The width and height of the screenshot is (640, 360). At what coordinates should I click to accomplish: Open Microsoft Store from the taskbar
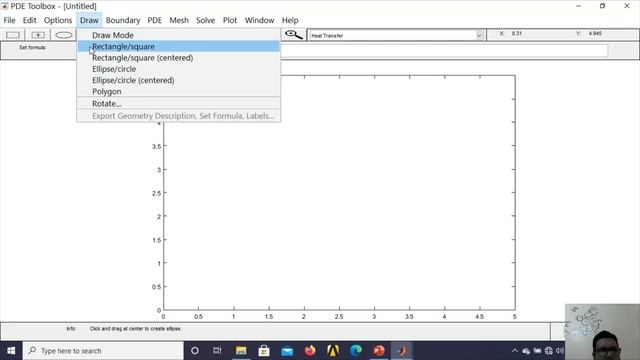(x=264, y=351)
